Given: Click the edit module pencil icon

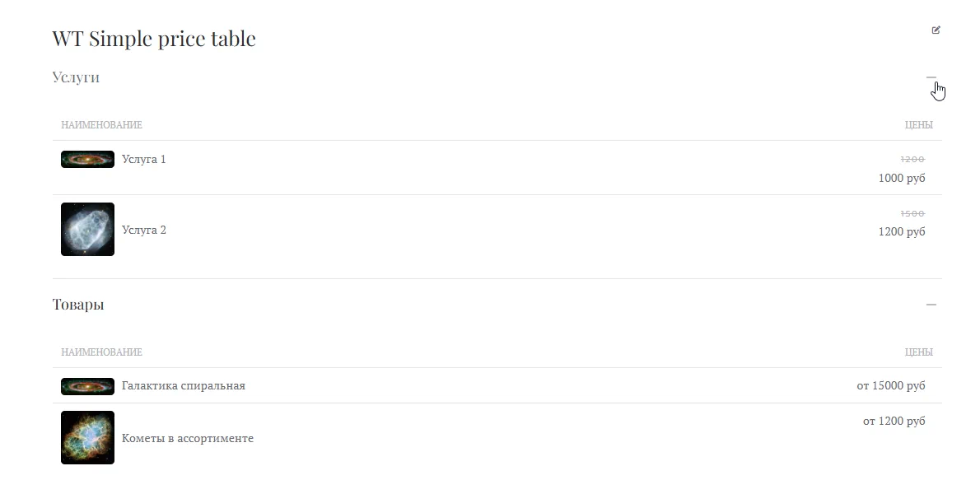Looking at the screenshot, I should 936,30.
